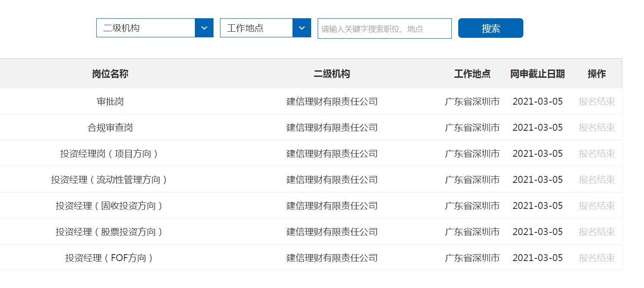Open the 二级机构 dropdown arrow
Screen dimensions: 644x288
[x=204, y=27]
